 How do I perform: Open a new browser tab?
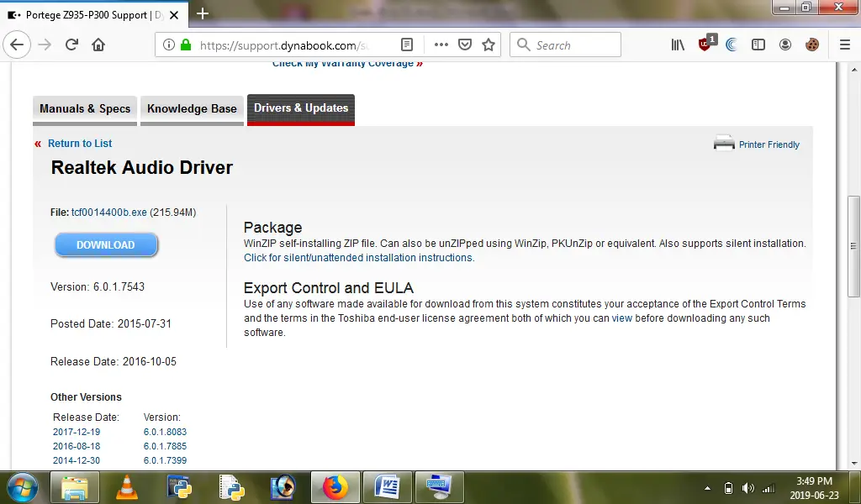[x=203, y=13]
